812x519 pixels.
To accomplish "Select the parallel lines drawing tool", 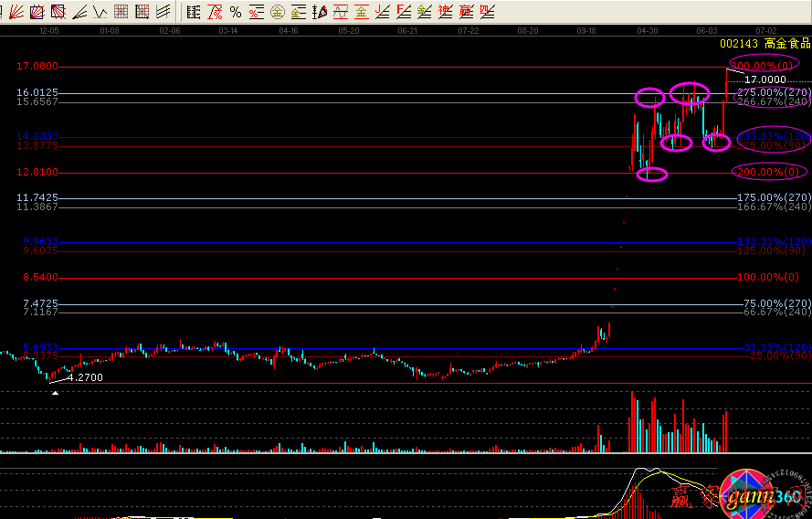I will [x=163, y=12].
